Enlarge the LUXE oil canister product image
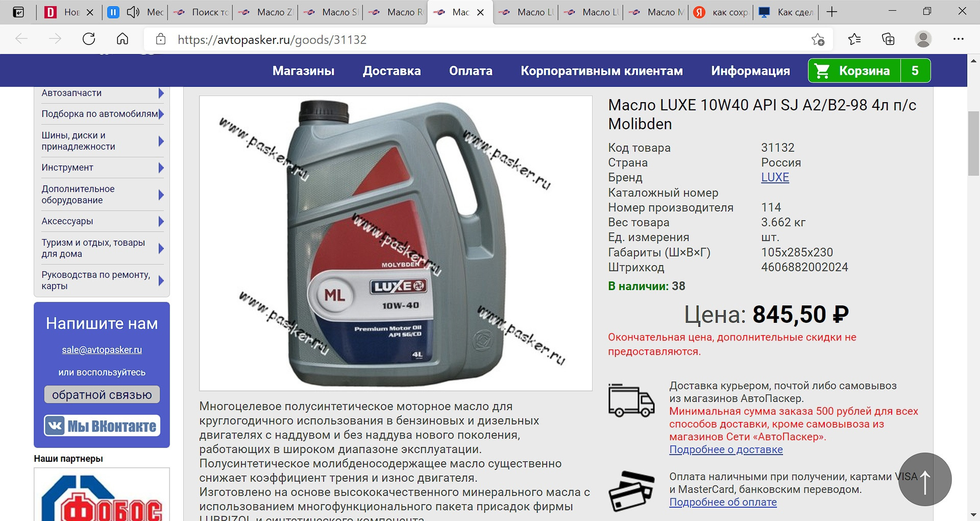The width and height of the screenshot is (980, 521). (396, 243)
